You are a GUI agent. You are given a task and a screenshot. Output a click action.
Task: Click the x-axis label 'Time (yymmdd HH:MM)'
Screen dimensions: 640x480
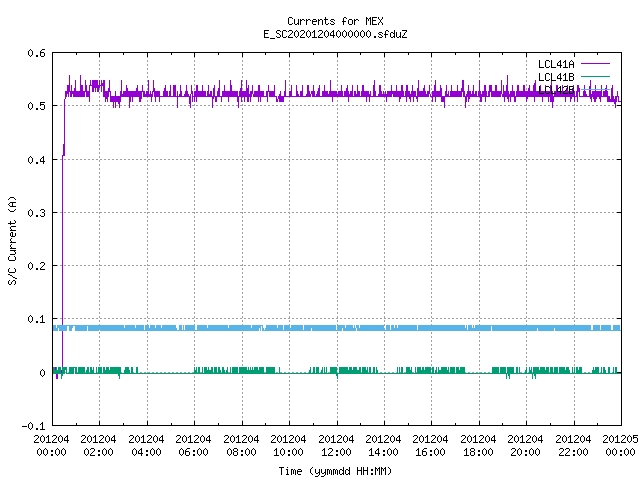point(335,471)
